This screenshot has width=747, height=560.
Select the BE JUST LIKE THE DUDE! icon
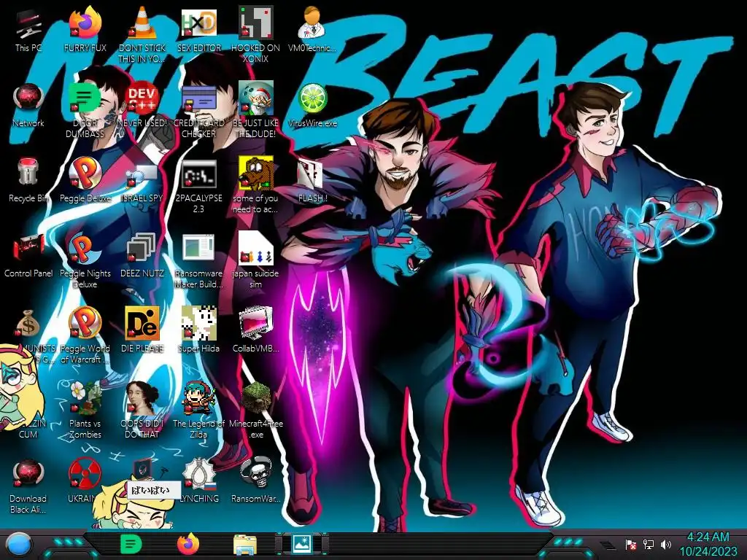click(256, 111)
